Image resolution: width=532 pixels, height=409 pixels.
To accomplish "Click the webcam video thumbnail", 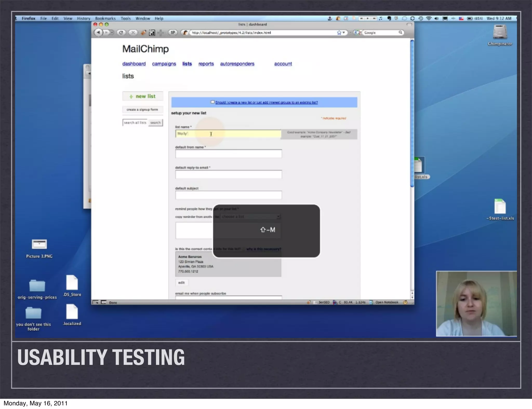I will [x=476, y=304].
